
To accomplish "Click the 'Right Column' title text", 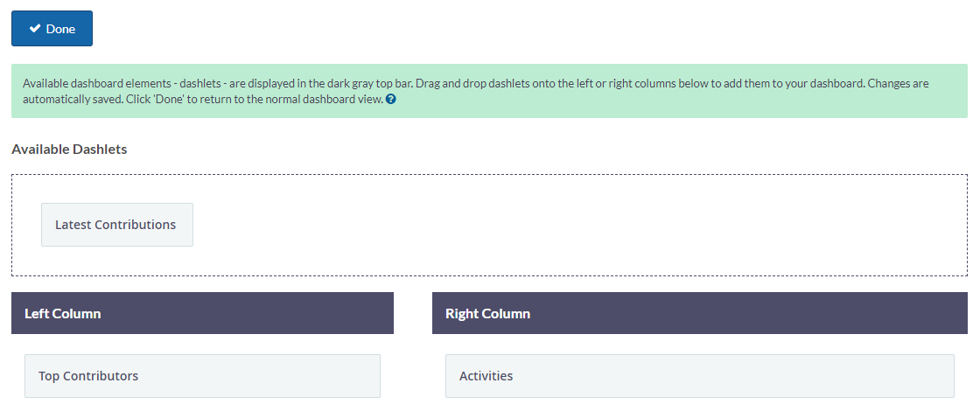I will pyautogui.click(x=487, y=314).
